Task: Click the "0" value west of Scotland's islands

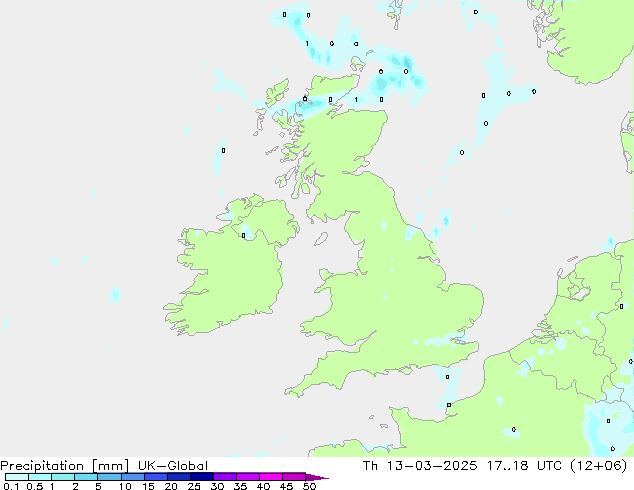Action: (x=224, y=150)
